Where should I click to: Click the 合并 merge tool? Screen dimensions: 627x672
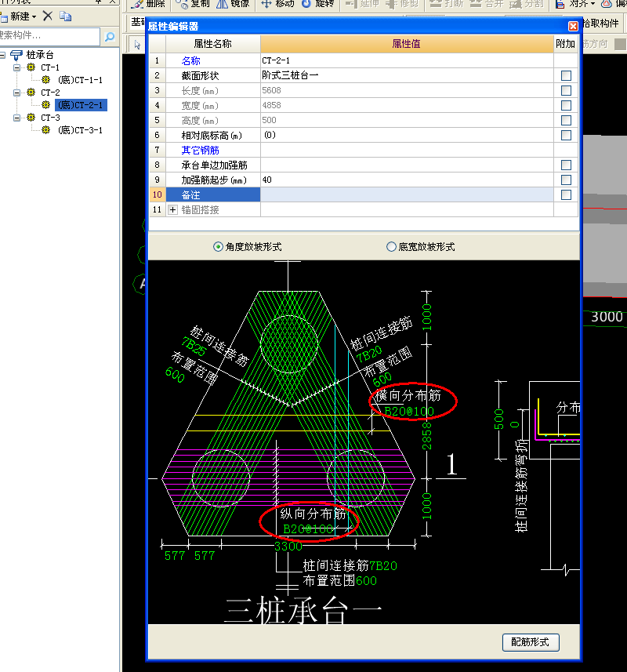click(487, 4)
